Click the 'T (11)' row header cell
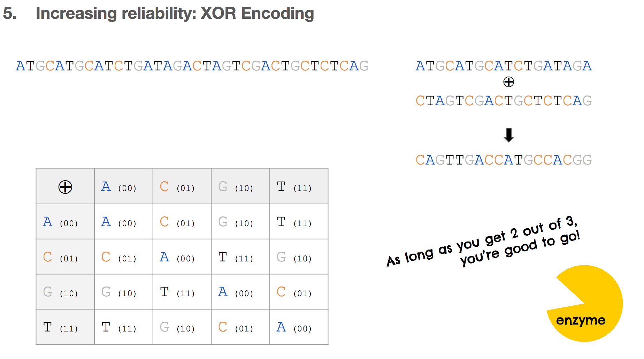Screen dimensions: 644x359 [65, 327]
